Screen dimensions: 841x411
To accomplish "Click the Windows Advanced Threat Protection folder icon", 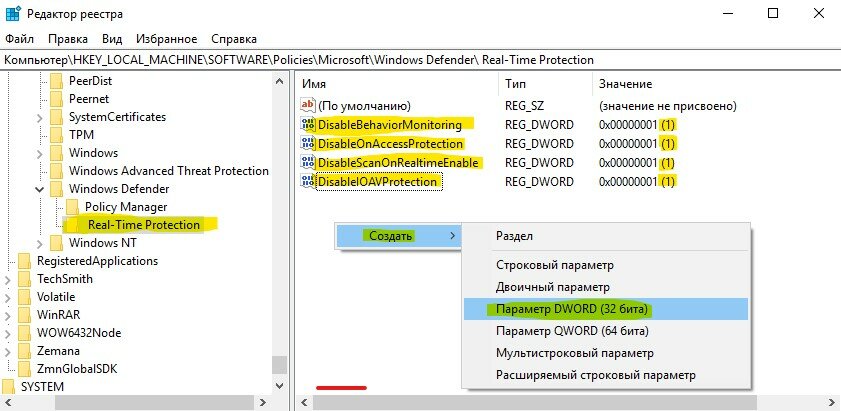I will [x=56, y=171].
